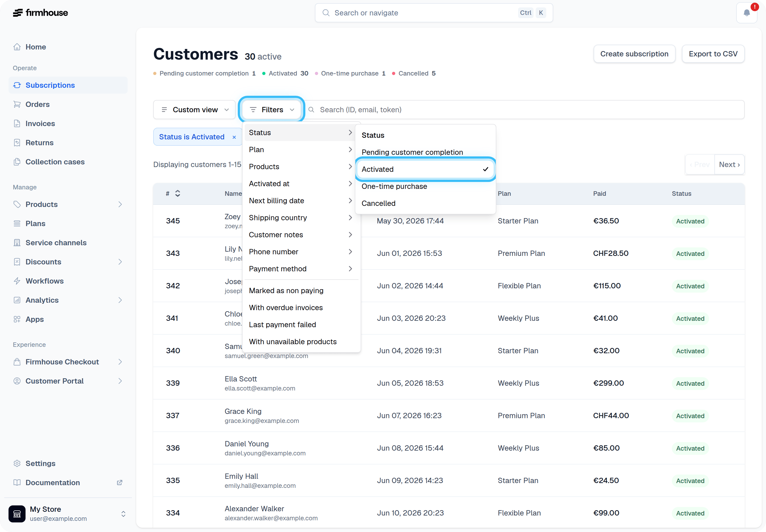Open the notifications bell
The width and height of the screenshot is (766, 532).
[x=747, y=13]
